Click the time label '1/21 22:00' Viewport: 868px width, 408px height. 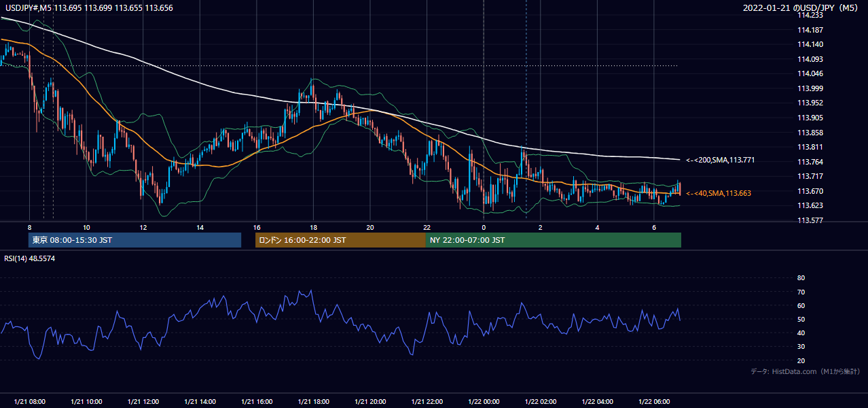tap(427, 402)
